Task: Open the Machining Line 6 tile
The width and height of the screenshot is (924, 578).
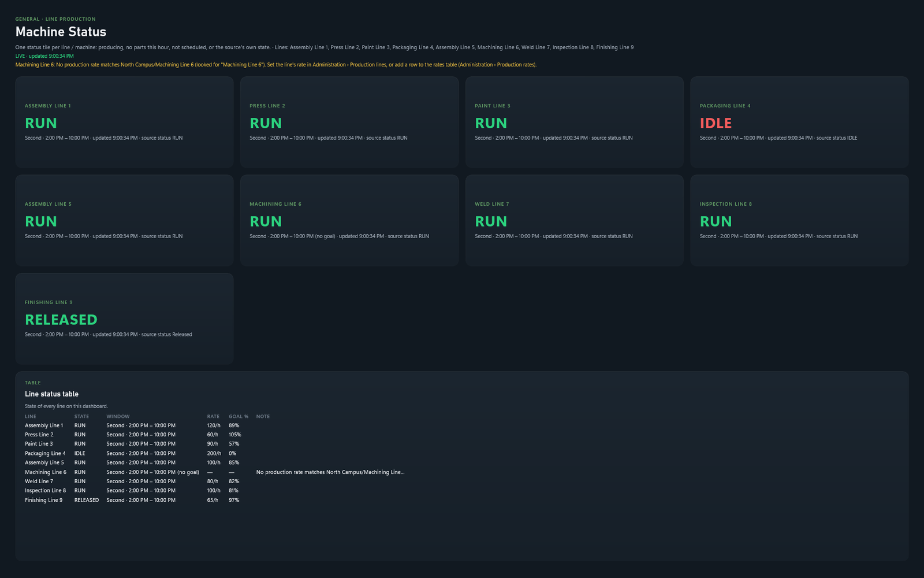Action: (349, 220)
